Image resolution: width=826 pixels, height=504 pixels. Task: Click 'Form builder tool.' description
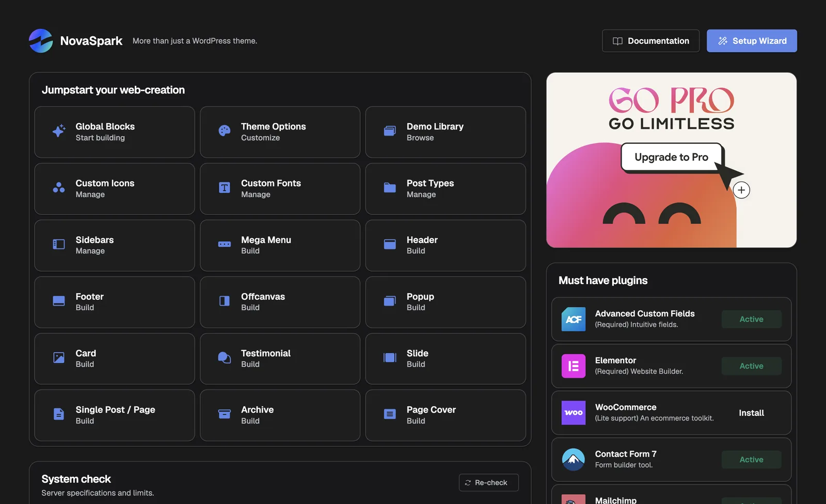click(624, 465)
